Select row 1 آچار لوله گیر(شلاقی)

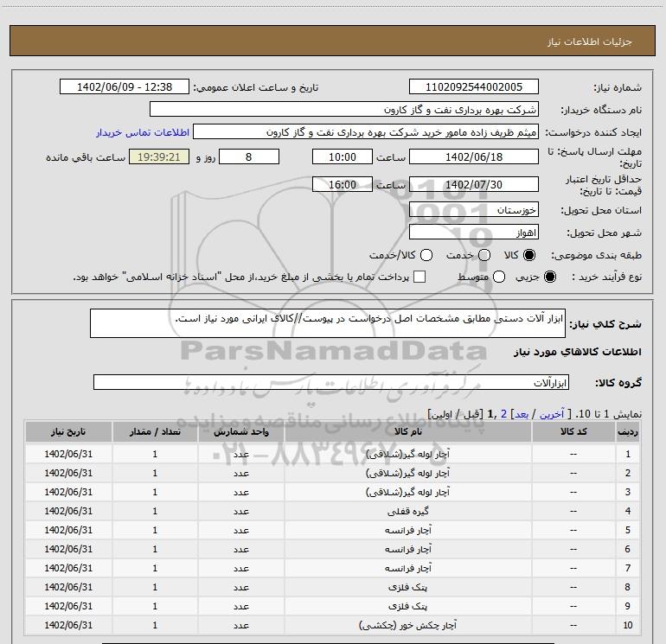point(332,454)
